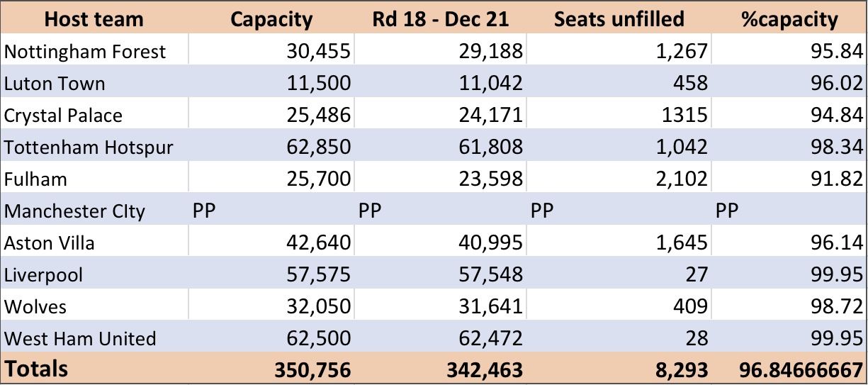The height and width of the screenshot is (385, 868).
Task: Click the Seats unfilled column header
Action: pos(619,18)
